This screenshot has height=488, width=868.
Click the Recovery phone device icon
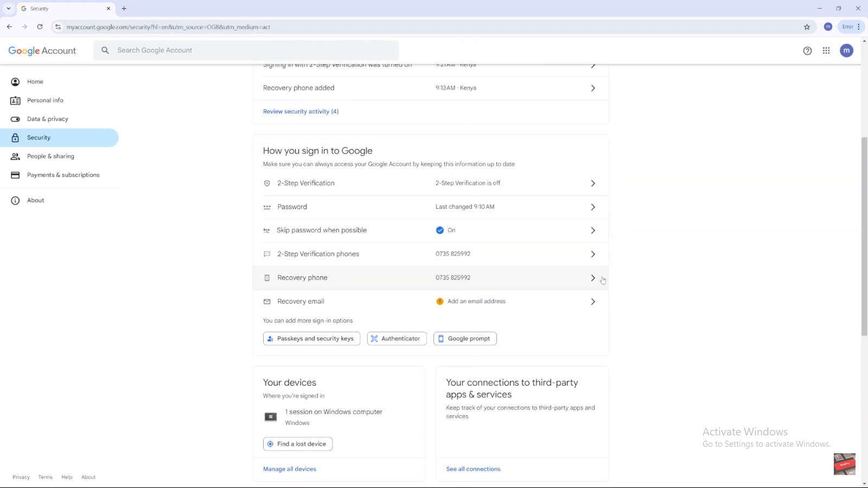[x=267, y=278]
